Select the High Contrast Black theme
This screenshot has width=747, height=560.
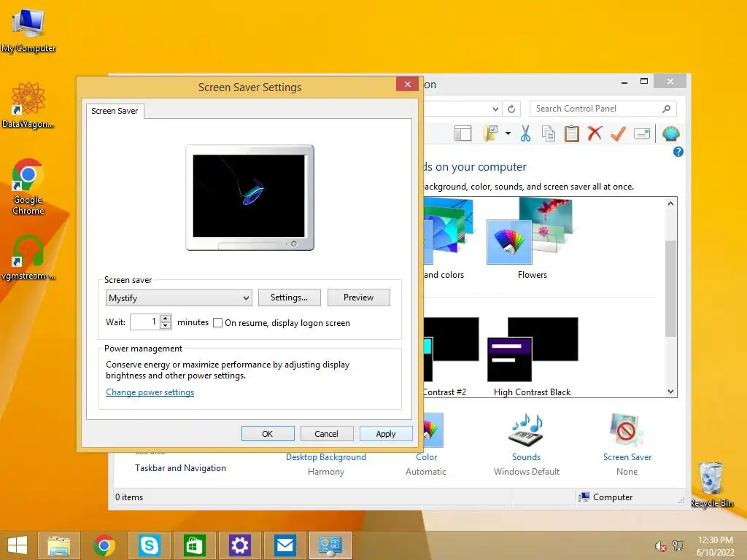click(532, 357)
